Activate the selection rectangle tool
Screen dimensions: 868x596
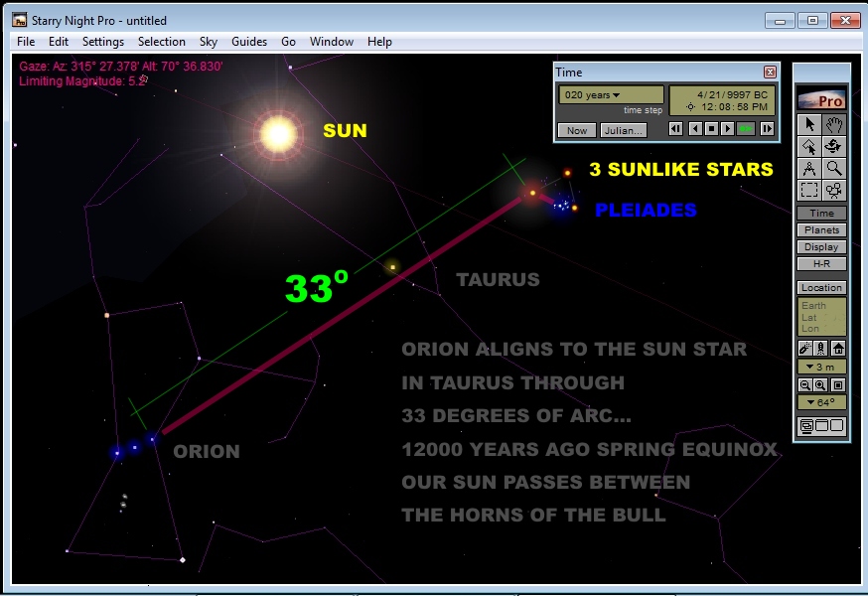tap(811, 190)
